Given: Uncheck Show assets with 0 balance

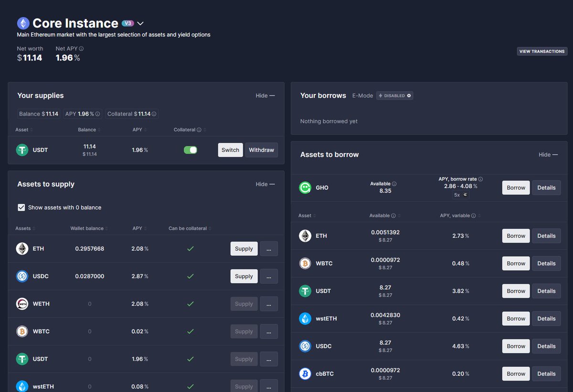Looking at the screenshot, I should click(21, 207).
